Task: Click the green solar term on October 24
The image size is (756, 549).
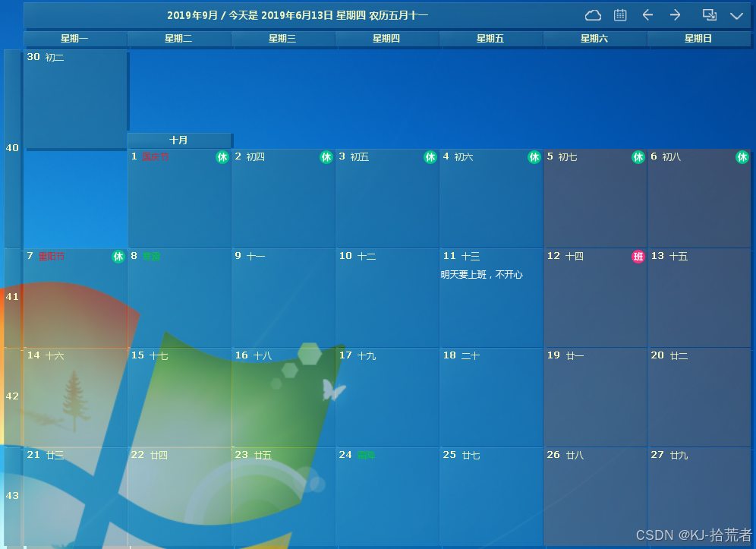Action: [x=367, y=455]
